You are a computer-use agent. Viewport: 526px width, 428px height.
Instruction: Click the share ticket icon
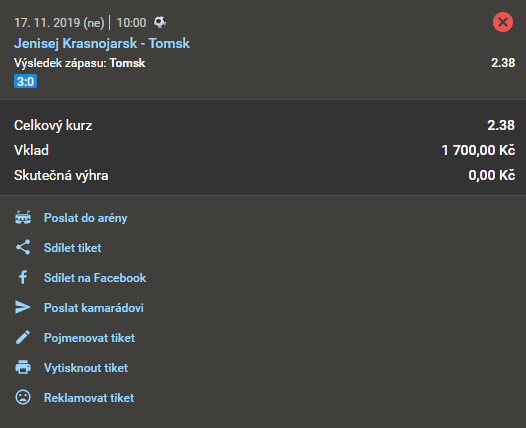click(23, 247)
